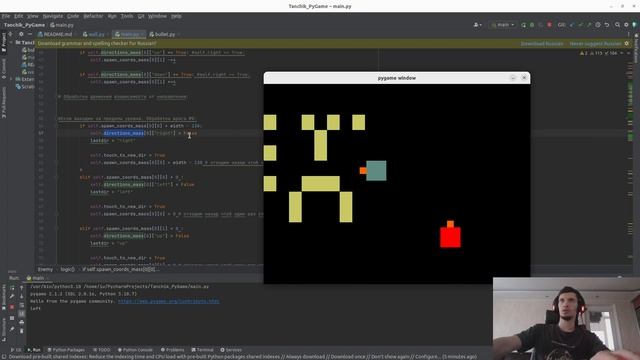Click the Stop red square in Run panel
Screen dimensions: 640x360
12,307
